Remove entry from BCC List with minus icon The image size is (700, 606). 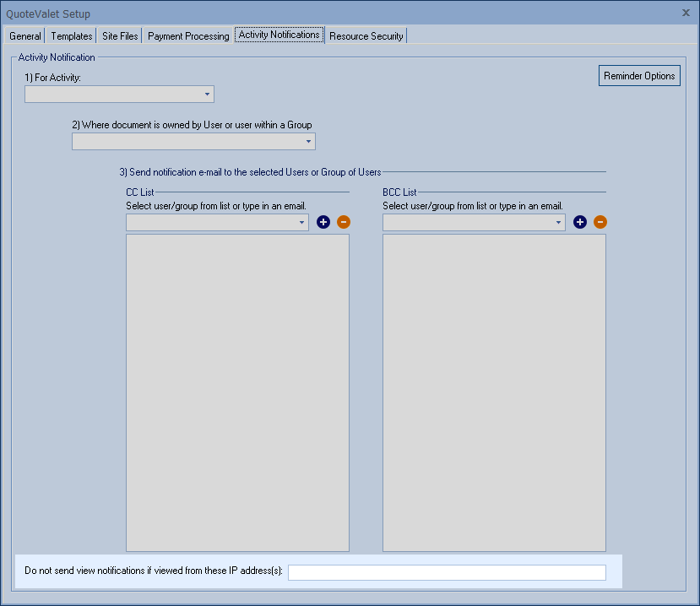(600, 222)
